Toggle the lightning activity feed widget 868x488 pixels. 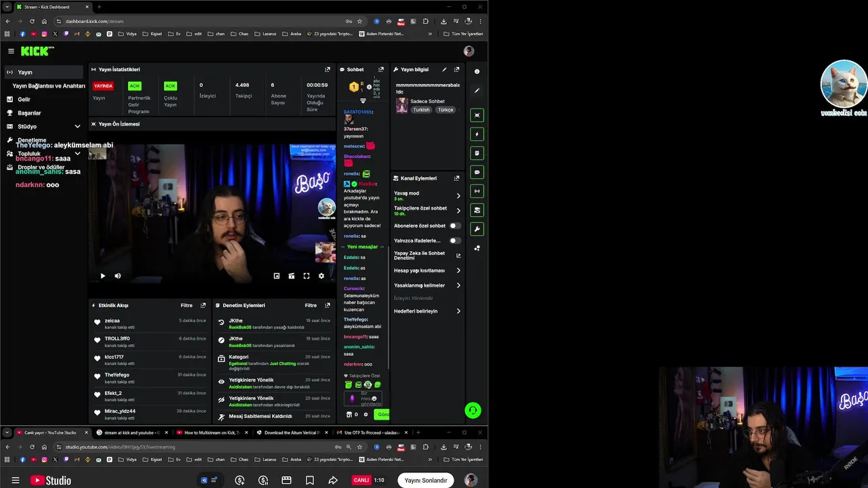(x=477, y=134)
